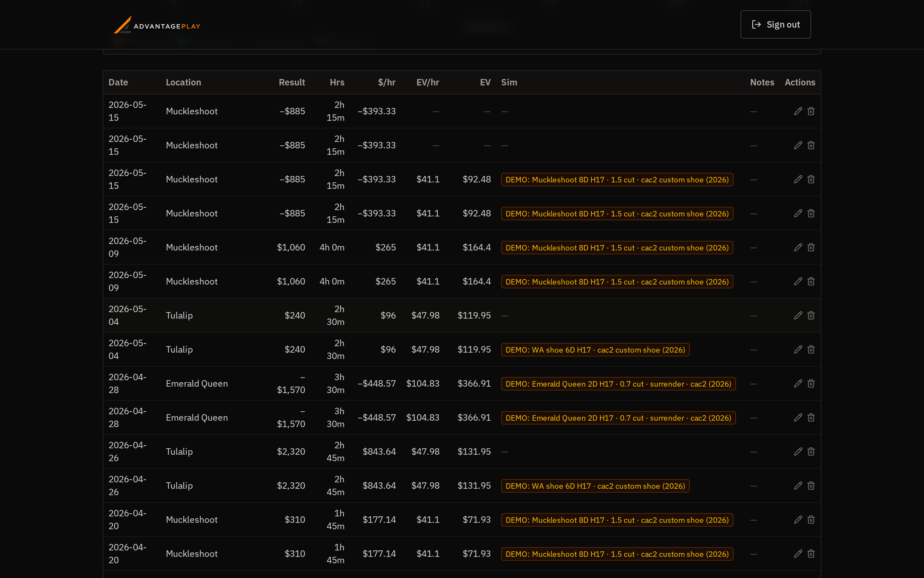
Task: Click the Result column header
Action: [292, 82]
